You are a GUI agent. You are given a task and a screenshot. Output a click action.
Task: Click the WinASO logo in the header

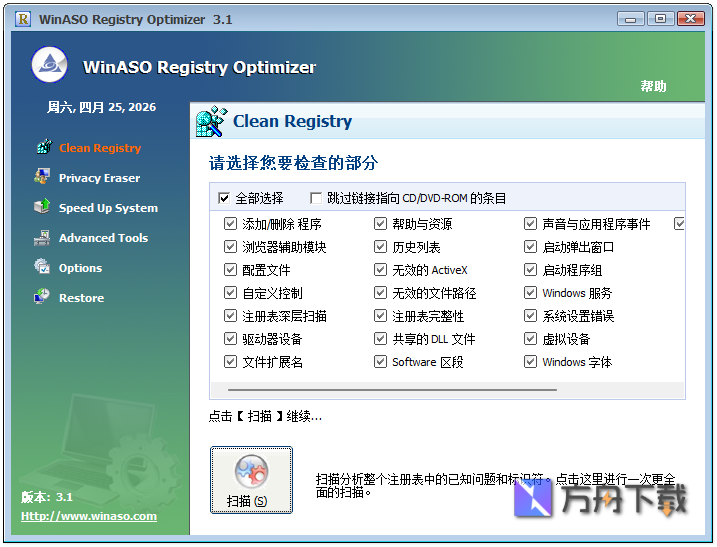49,64
